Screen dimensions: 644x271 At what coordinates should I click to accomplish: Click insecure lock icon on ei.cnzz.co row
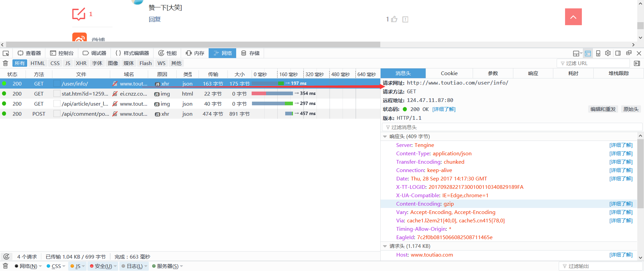(115, 94)
